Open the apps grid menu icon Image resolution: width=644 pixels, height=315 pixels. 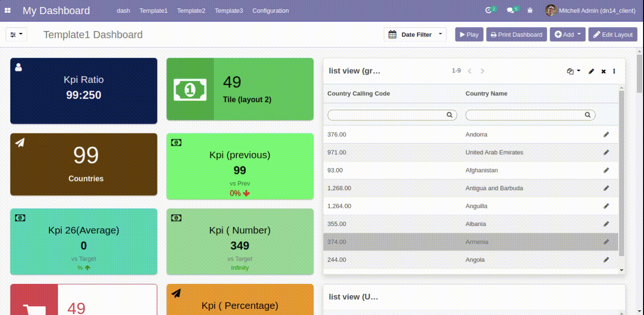coord(8,10)
